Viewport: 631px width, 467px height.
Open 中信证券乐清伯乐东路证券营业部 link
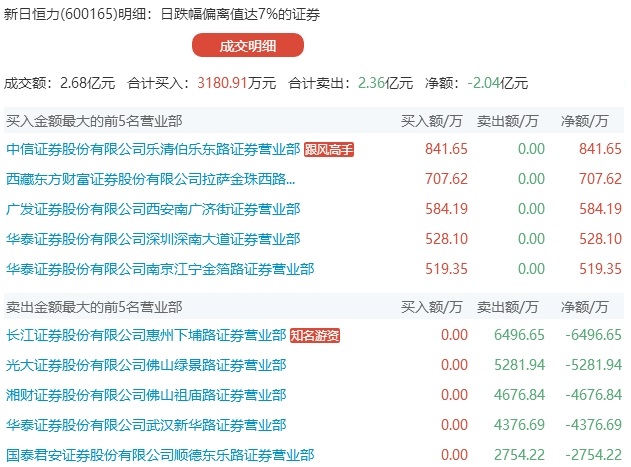tap(153, 149)
